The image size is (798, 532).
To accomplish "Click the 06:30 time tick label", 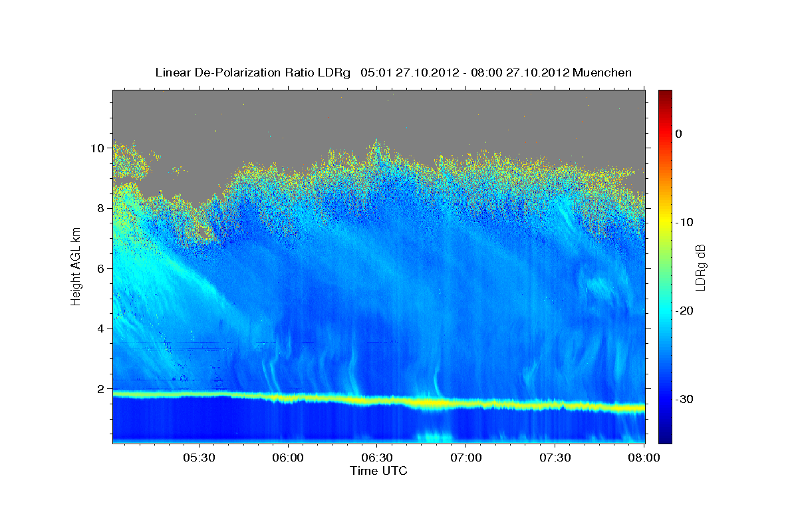I will [377, 458].
